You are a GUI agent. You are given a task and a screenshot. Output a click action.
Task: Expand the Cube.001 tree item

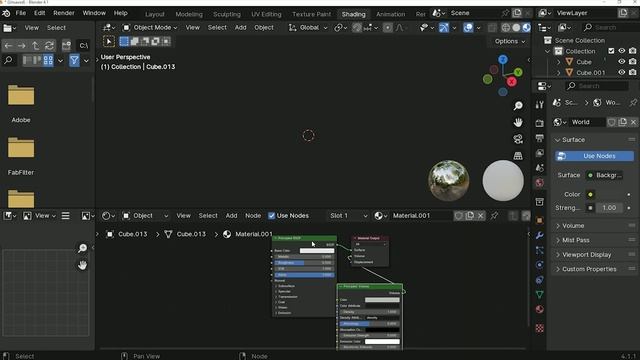558,73
